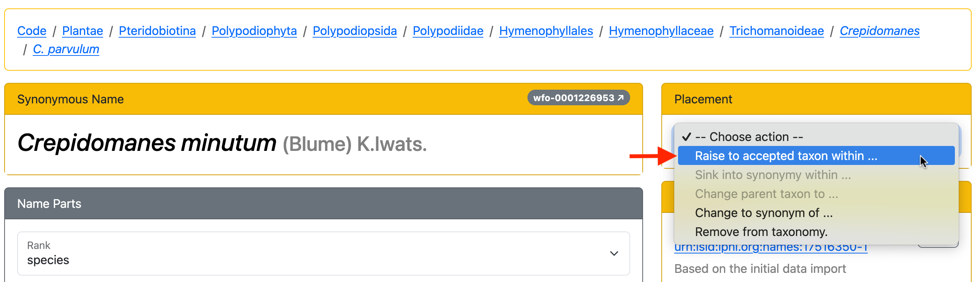Pick the '-- Choose action --' entry
This screenshot has height=282, width=980.
[x=749, y=137]
